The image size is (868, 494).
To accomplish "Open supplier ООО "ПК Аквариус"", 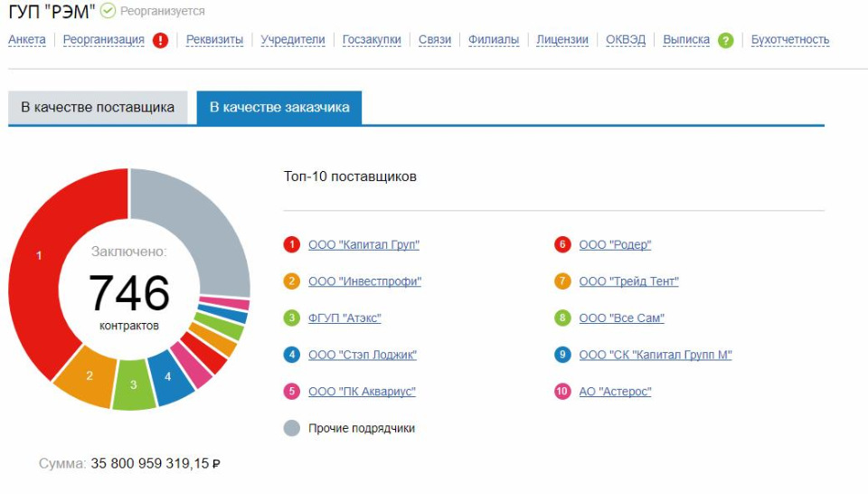I will point(362,392).
